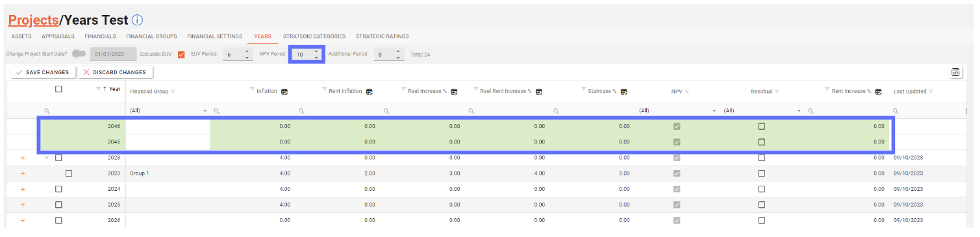Click the info icon beside Years Test
The height and width of the screenshot is (237, 980).
tap(137, 21)
